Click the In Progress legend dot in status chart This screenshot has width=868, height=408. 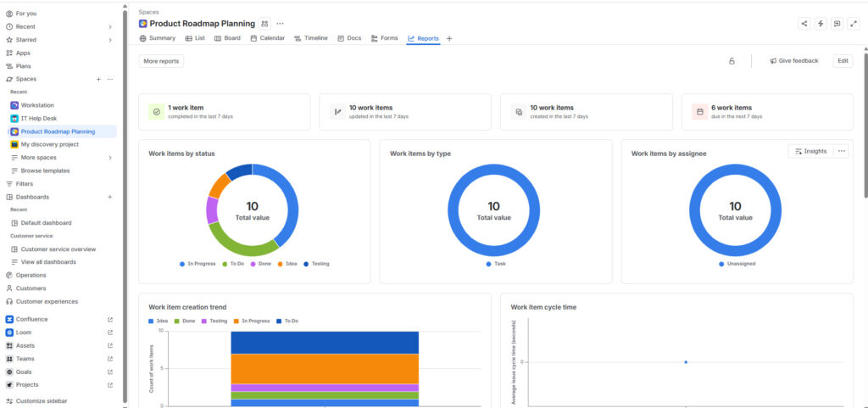182,264
